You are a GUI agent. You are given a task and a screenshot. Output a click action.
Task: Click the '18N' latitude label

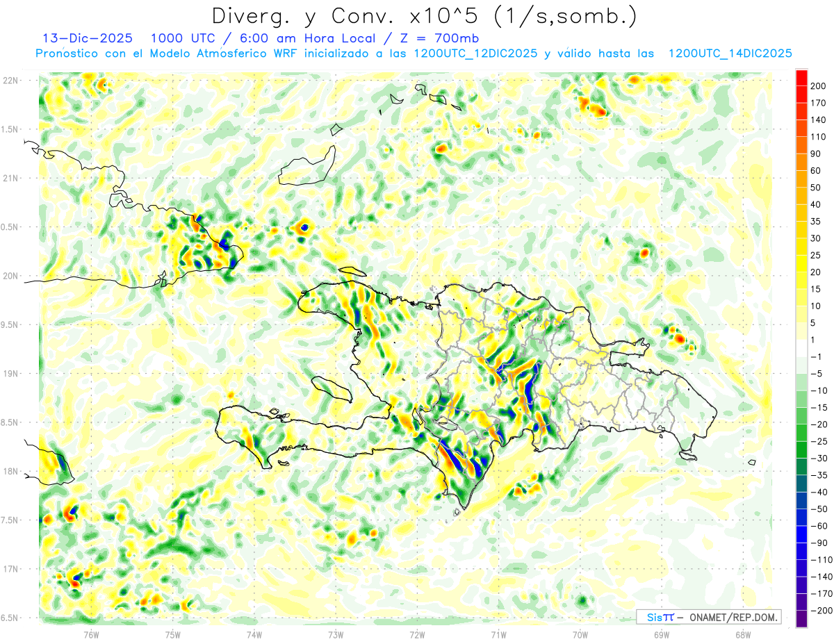(x=10, y=472)
